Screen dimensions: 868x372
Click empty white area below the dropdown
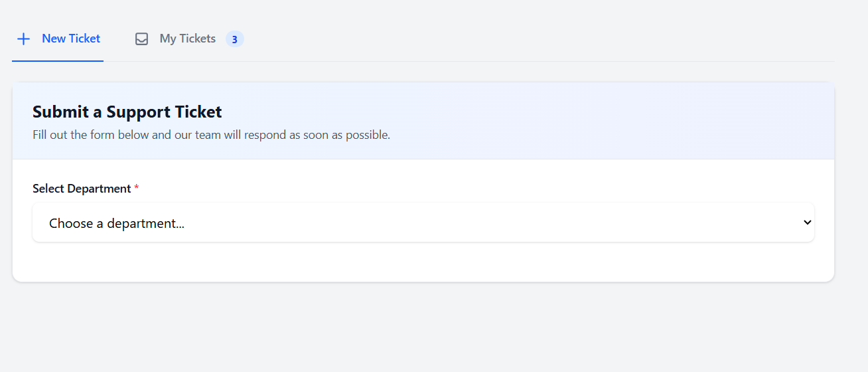[423, 262]
